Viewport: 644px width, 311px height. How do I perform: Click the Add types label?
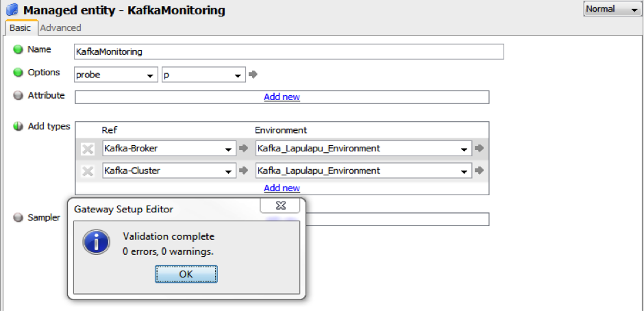tap(49, 127)
